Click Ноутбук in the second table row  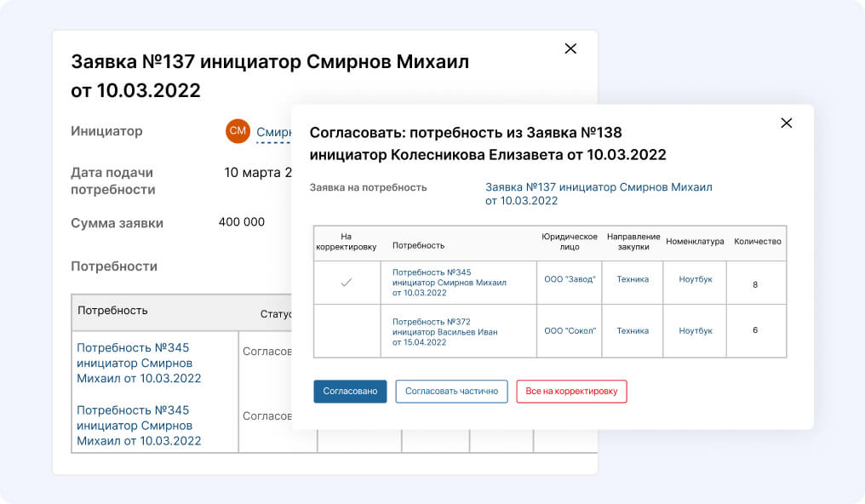point(695,331)
